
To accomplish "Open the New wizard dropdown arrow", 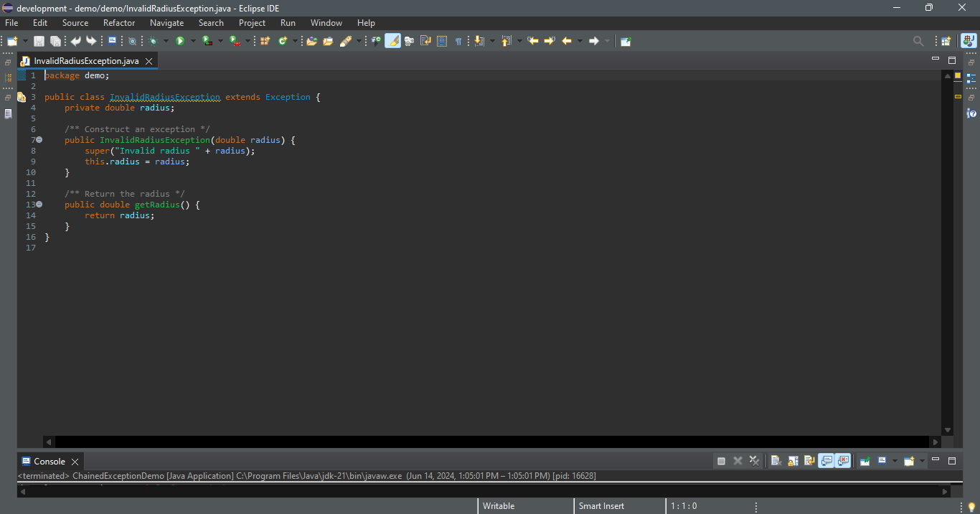I will [26, 42].
